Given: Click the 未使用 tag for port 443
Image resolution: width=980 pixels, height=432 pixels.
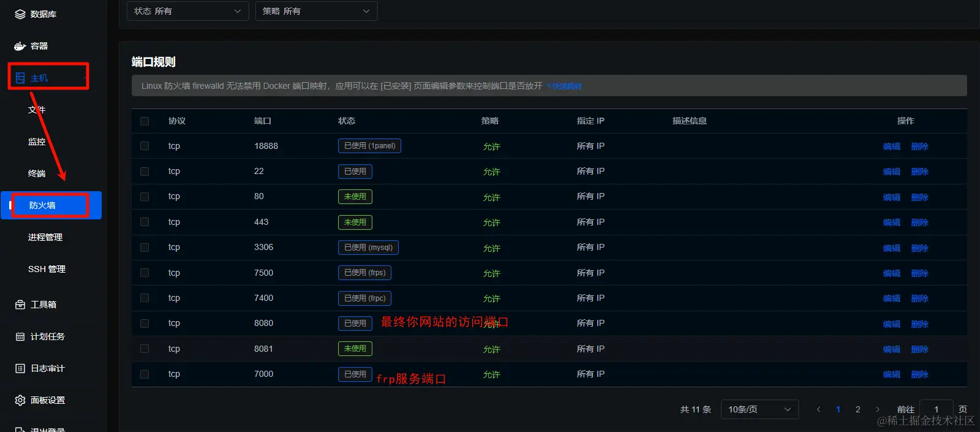Looking at the screenshot, I should 355,222.
